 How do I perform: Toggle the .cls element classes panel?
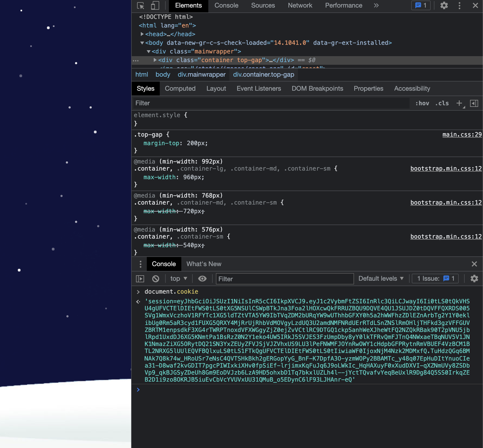click(442, 103)
